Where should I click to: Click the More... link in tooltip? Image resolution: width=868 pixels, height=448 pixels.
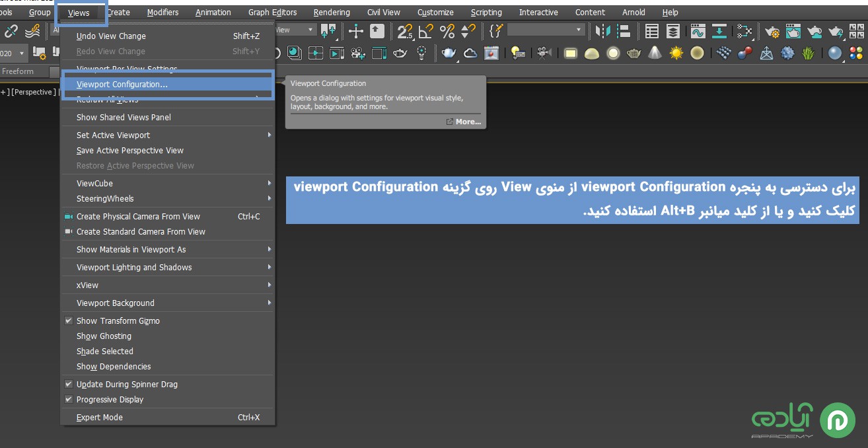tap(464, 122)
